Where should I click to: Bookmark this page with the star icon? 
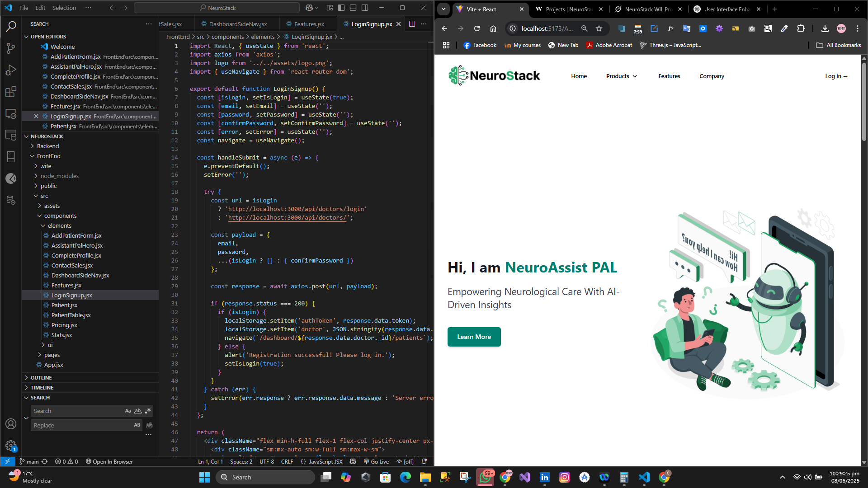[599, 28]
